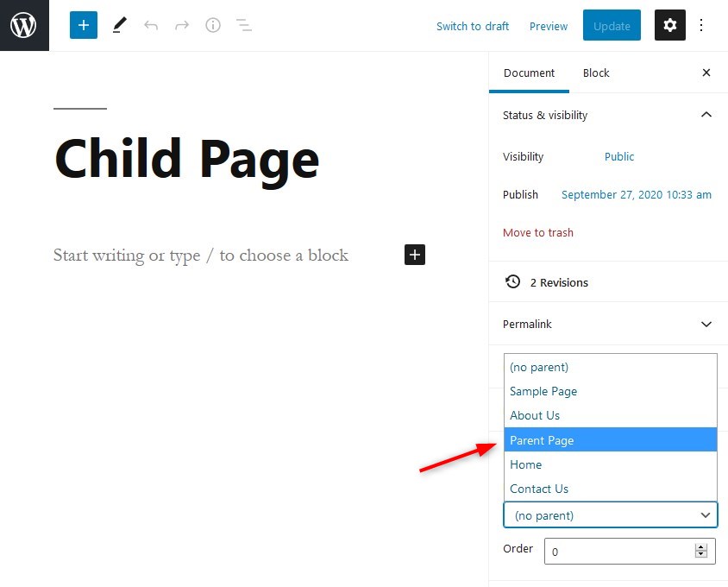Open the page parent dropdown
Screen dimensions: 728x587
[x=610, y=514]
